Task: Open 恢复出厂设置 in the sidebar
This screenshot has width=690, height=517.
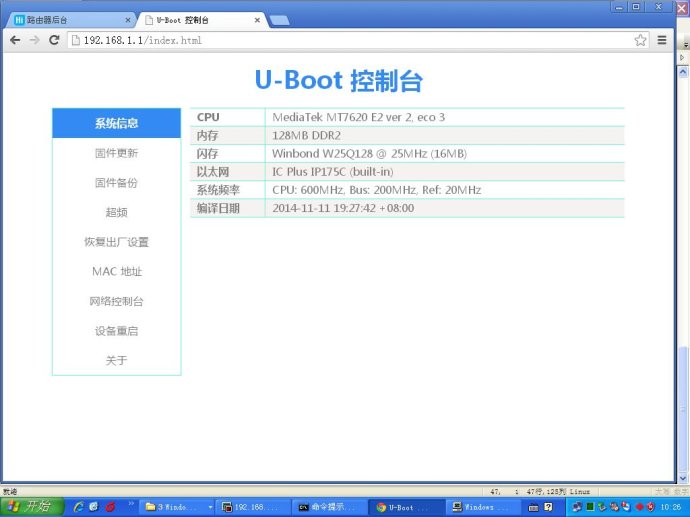Action: point(117,242)
